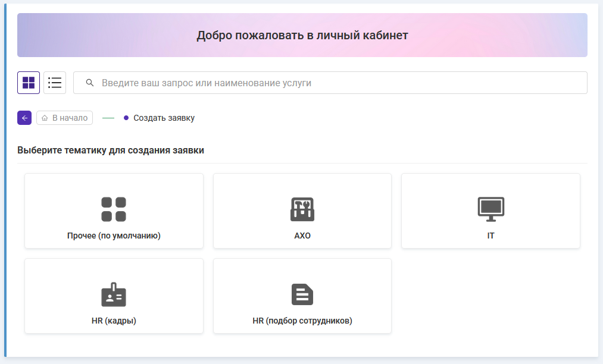
Task: Select the «IT» topic label
Action: click(490, 236)
